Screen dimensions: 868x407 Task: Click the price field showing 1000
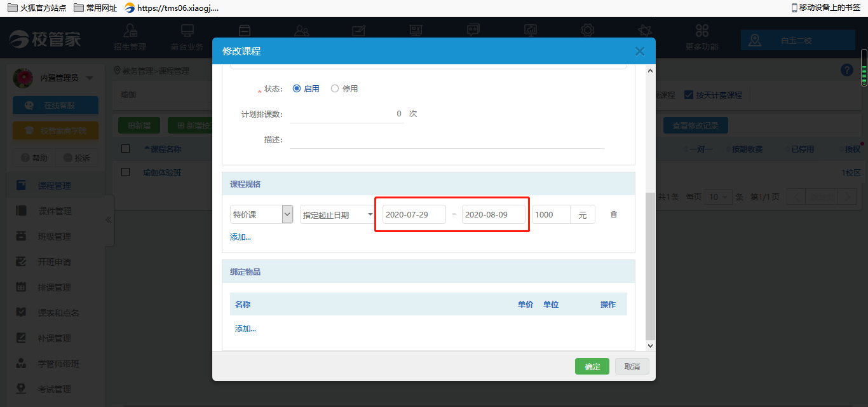(x=551, y=214)
